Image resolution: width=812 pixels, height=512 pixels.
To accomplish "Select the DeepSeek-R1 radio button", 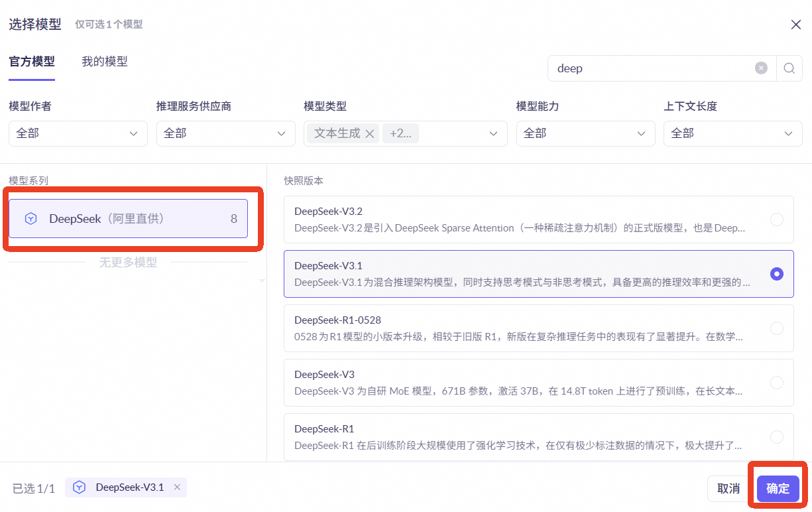I will tap(777, 437).
